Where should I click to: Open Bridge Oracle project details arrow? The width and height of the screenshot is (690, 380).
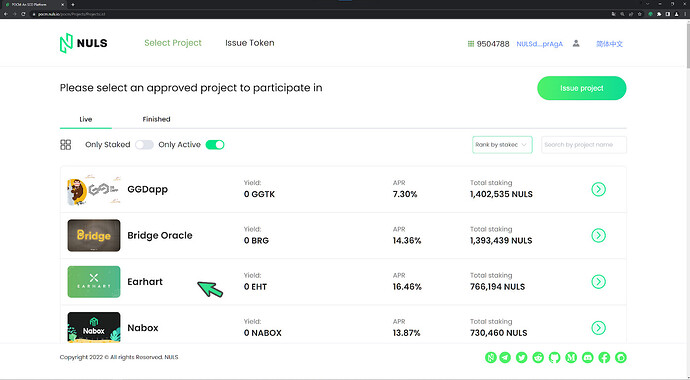point(598,235)
